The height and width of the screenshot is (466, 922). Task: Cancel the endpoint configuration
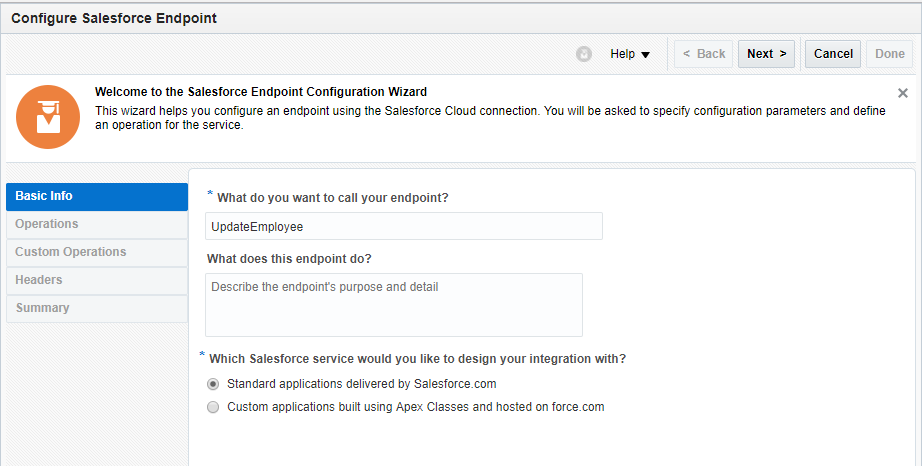[x=833, y=54]
